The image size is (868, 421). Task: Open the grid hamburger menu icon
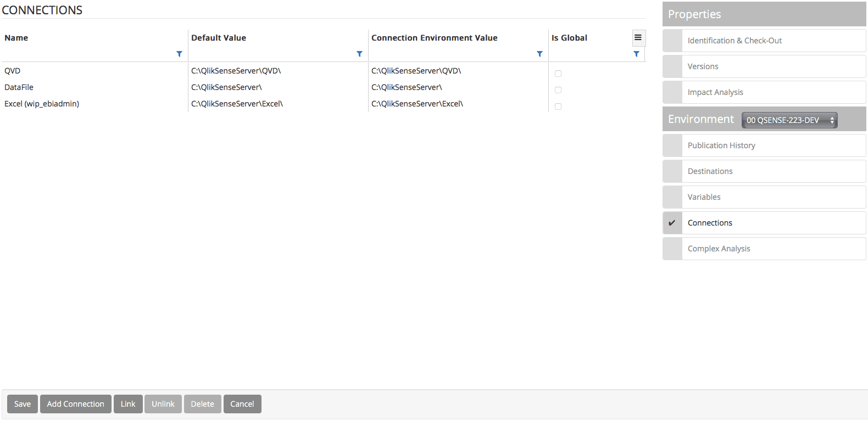point(638,38)
